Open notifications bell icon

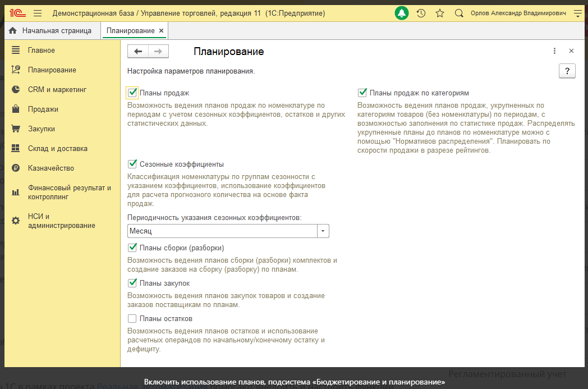(402, 13)
